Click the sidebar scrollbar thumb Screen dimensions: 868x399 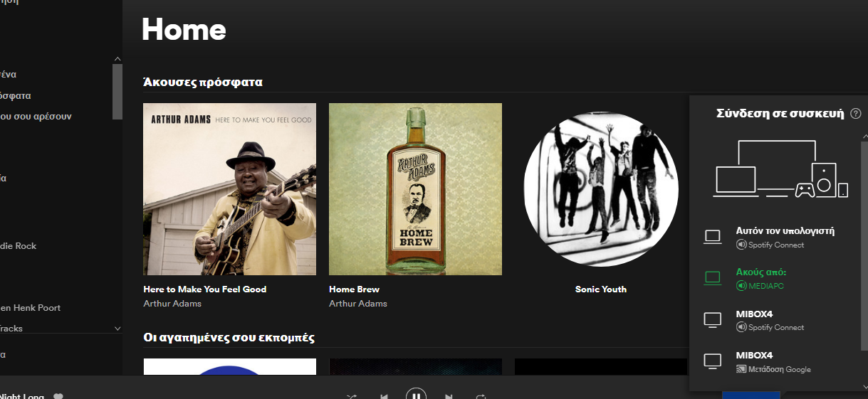[x=117, y=92]
